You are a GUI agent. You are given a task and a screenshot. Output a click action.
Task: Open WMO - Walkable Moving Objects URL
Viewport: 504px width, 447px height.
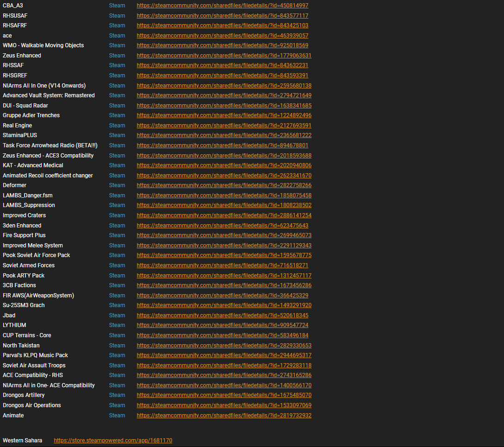click(x=223, y=45)
